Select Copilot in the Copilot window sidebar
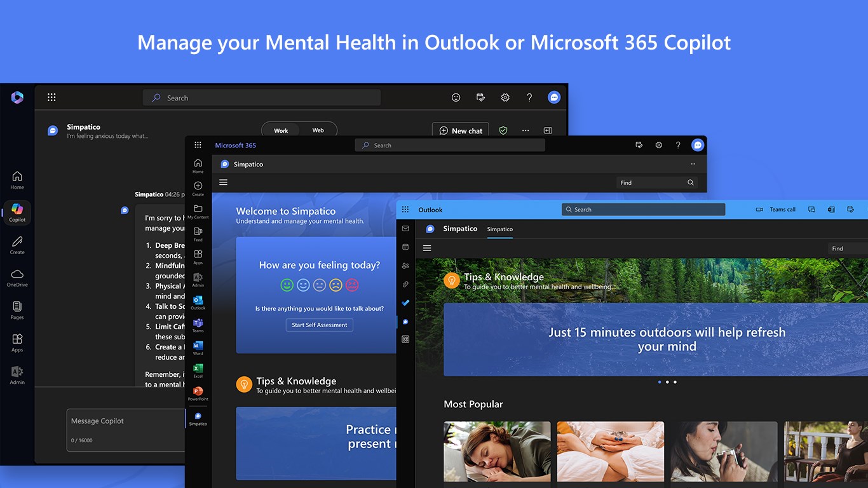This screenshot has height=488, width=868. click(x=17, y=212)
